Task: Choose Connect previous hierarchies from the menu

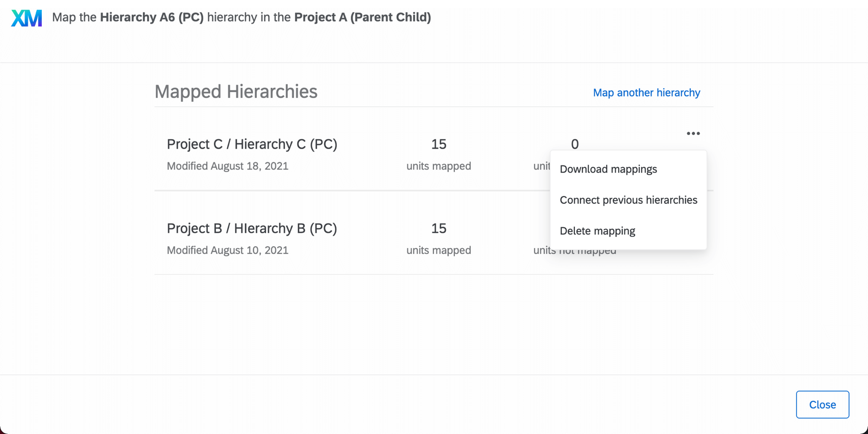Action: pyautogui.click(x=629, y=200)
